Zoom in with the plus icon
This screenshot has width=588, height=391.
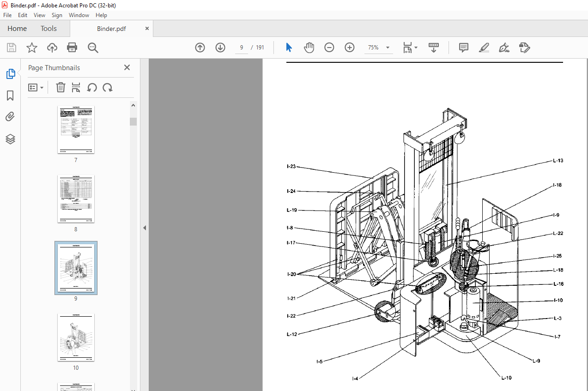pos(350,48)
